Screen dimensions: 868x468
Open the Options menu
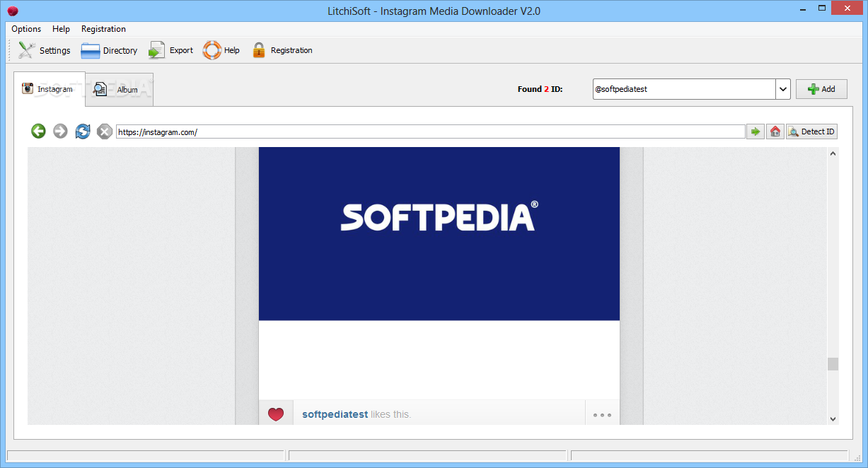click(x=26, y=29)
